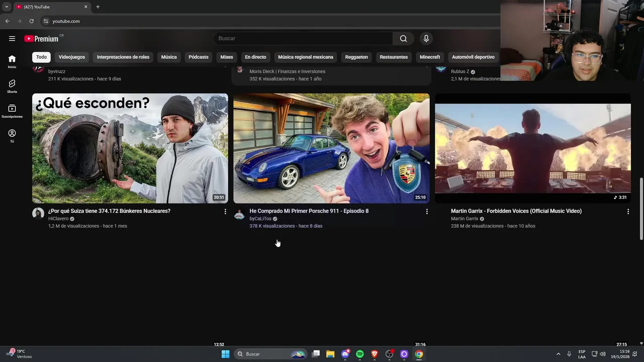644x362 pixels.
Task: Open File Explorer from the taskbar
Action: [330, 354]
